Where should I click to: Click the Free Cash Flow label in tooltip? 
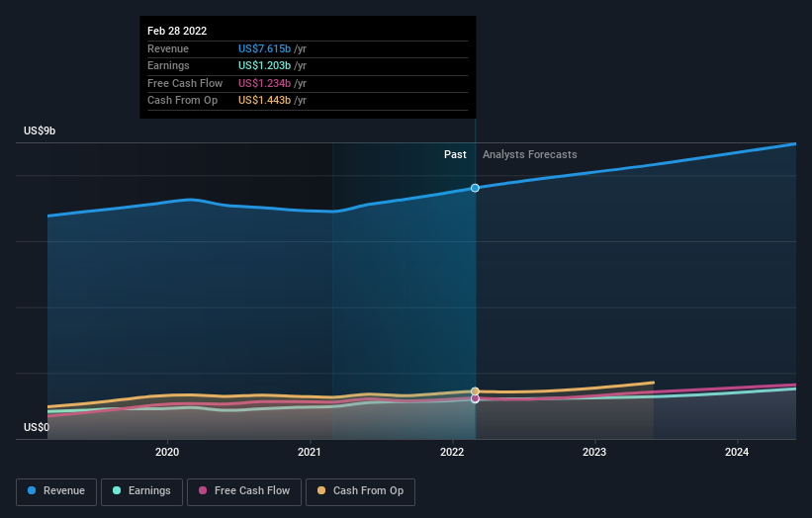(185, 83)
